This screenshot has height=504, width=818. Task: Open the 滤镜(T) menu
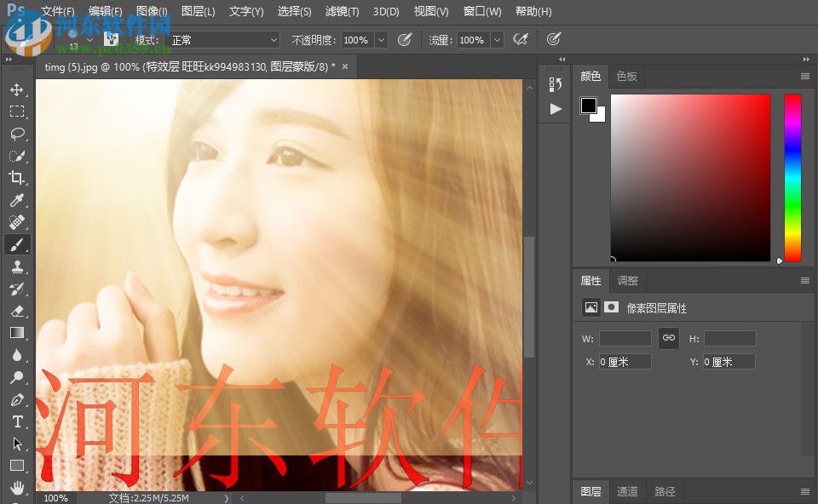pos(342,12)
